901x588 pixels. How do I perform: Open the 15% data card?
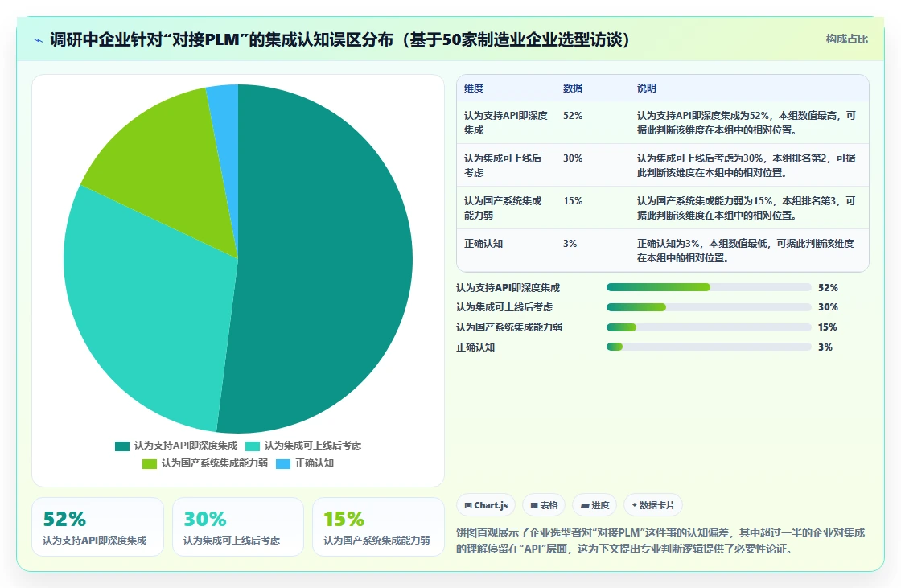coord(378,527)
